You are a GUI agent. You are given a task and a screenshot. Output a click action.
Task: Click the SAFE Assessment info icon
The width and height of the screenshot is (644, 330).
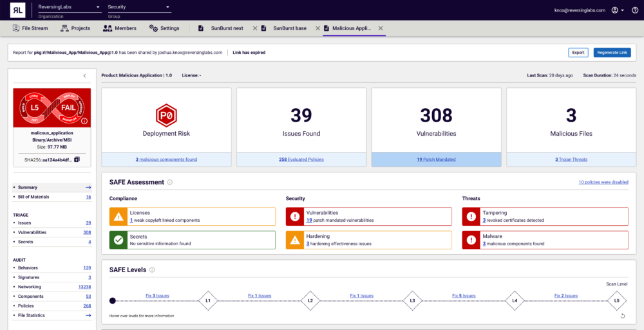pyautogui.click(x=170, y=182)
